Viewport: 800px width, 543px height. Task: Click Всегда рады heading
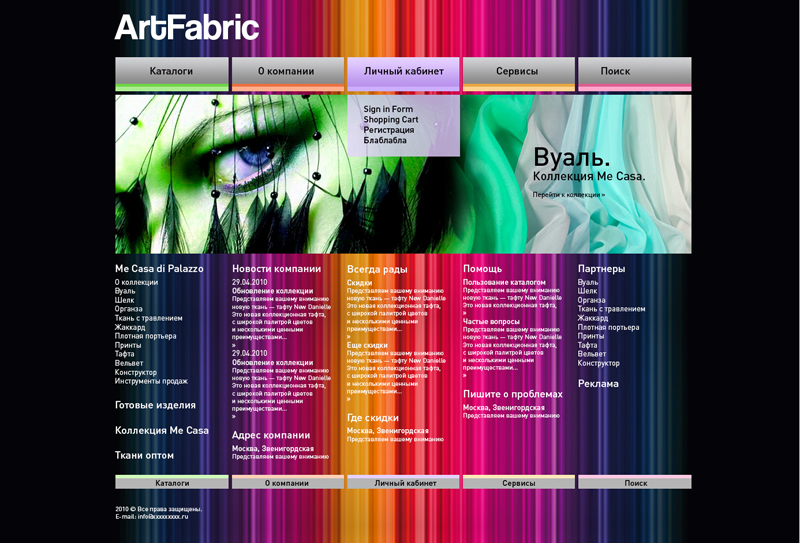(377, 269)
